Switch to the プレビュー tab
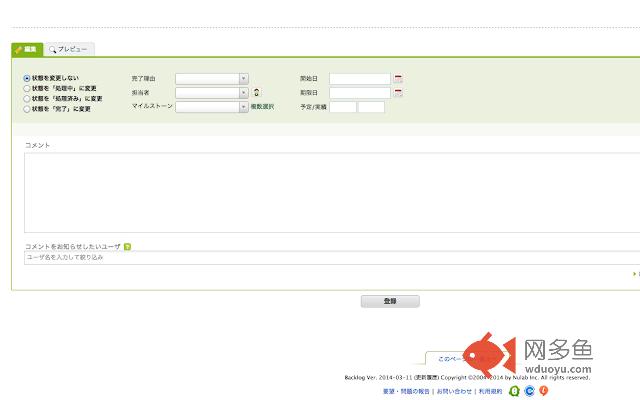This screenshot has height=400, width=640. pyautogui.click(x=69, y=49)
